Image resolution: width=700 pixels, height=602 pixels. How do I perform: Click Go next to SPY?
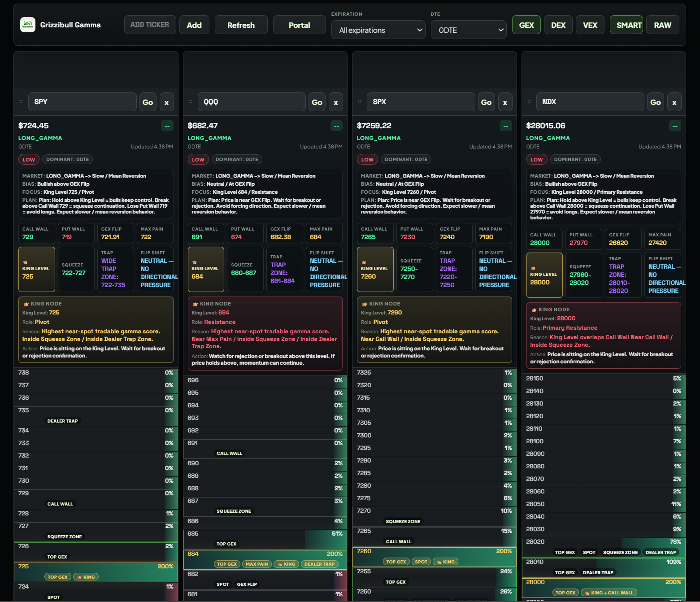pyautogui.click(x=148, y=102)
